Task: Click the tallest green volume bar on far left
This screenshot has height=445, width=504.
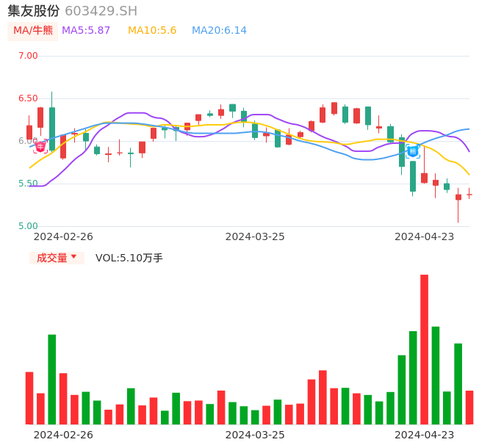Action: pos(52,379)
